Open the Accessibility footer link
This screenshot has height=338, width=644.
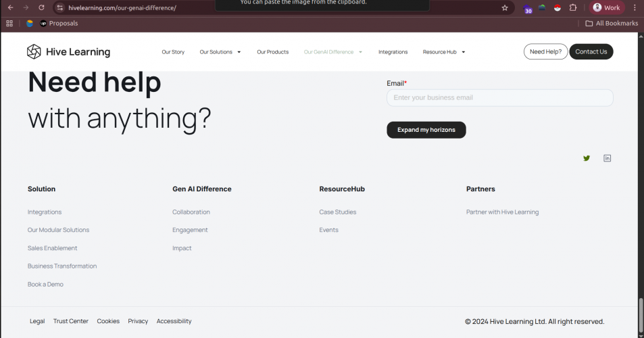(174, 321)
